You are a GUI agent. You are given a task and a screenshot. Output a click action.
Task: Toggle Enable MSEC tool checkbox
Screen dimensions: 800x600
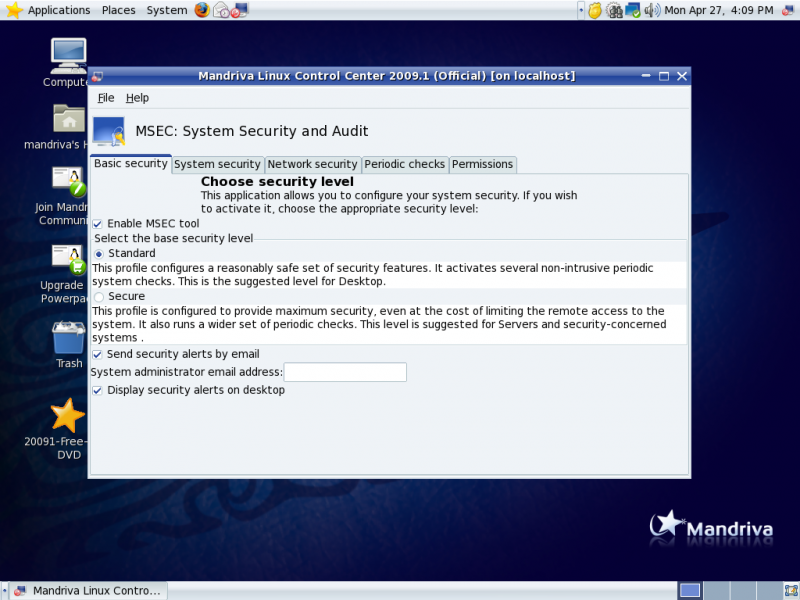pos(97,224)
